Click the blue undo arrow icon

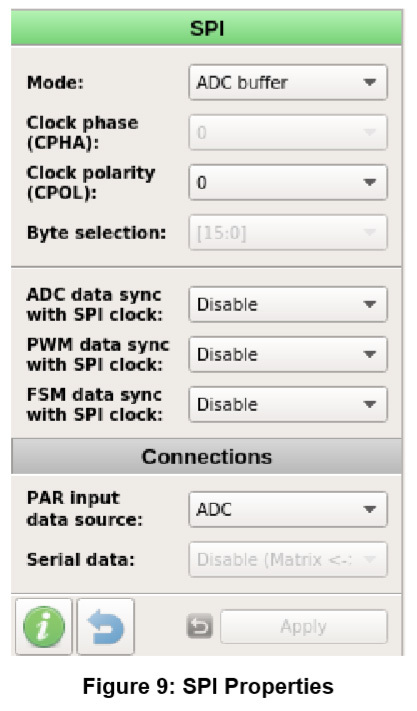tap(106, 626)
